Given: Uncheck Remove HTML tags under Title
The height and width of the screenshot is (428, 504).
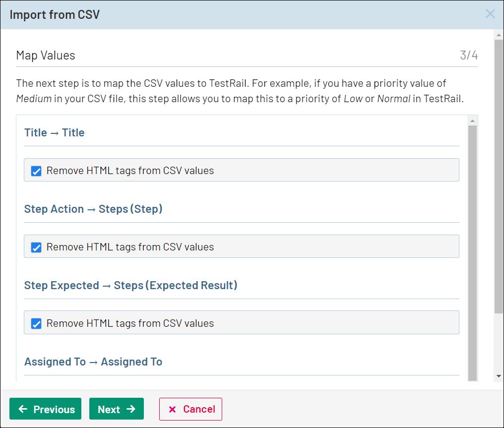Looking at the screenshot, I should (36, 171).
